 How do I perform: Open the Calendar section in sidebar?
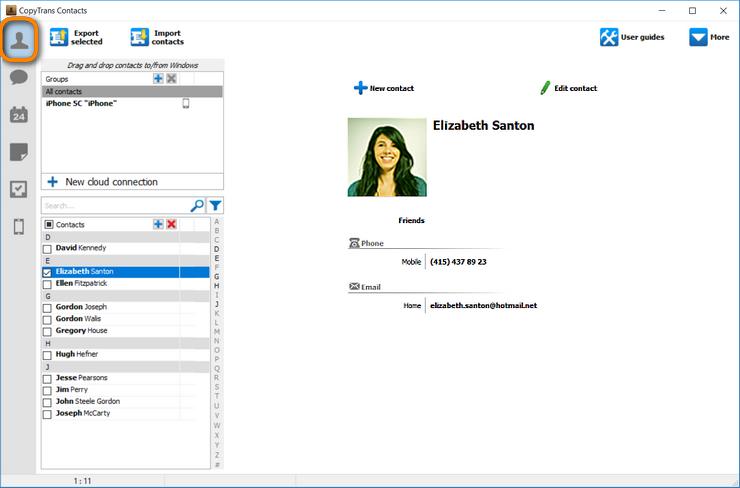pos(19,114)
